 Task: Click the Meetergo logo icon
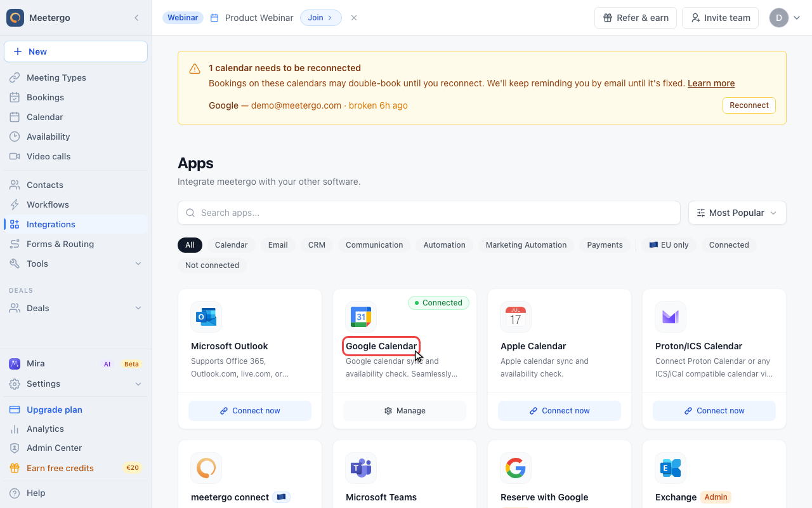point(15,18)
